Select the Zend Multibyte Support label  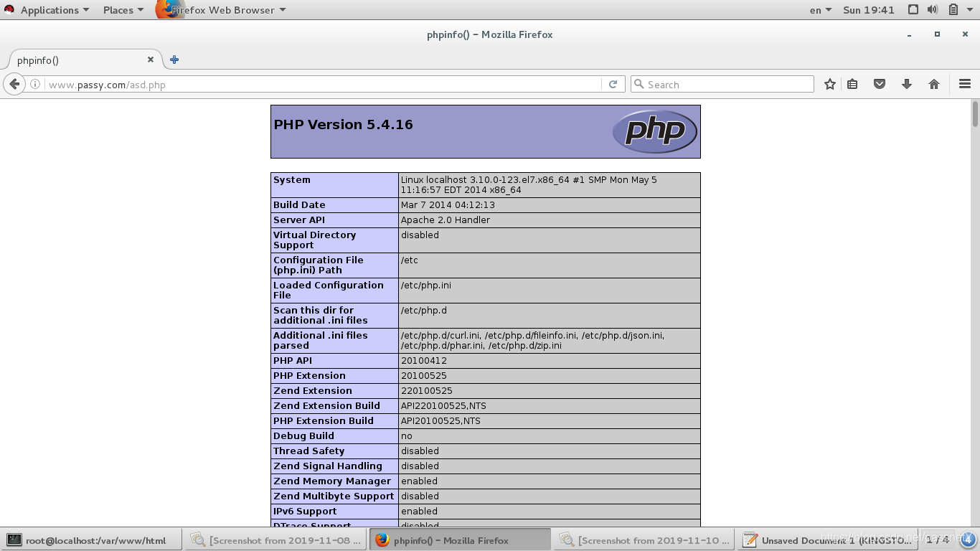tap(334, 496)
